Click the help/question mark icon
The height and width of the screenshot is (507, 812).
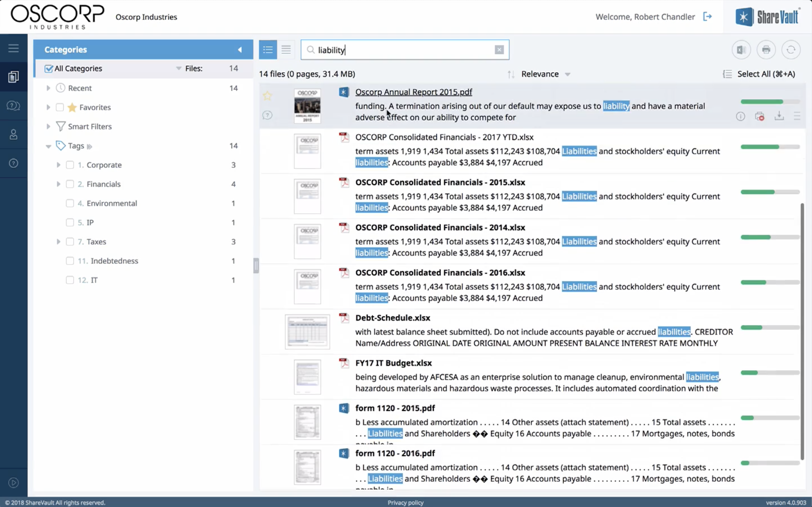tap(13, 163)
